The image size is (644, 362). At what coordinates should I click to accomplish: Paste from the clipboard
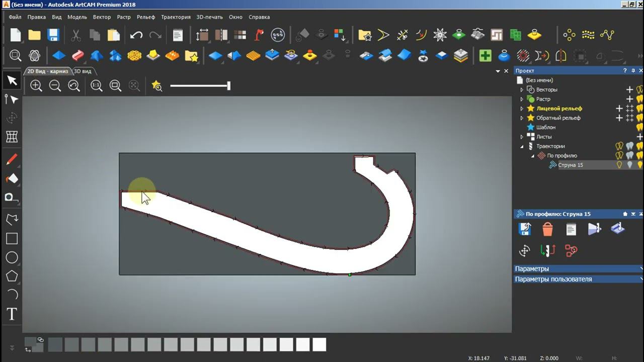114,35
